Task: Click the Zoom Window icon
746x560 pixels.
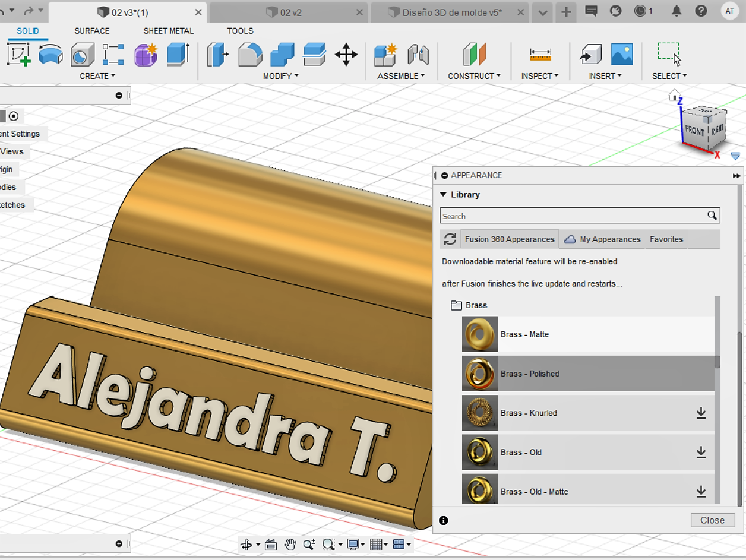Action: pos(328,545)
